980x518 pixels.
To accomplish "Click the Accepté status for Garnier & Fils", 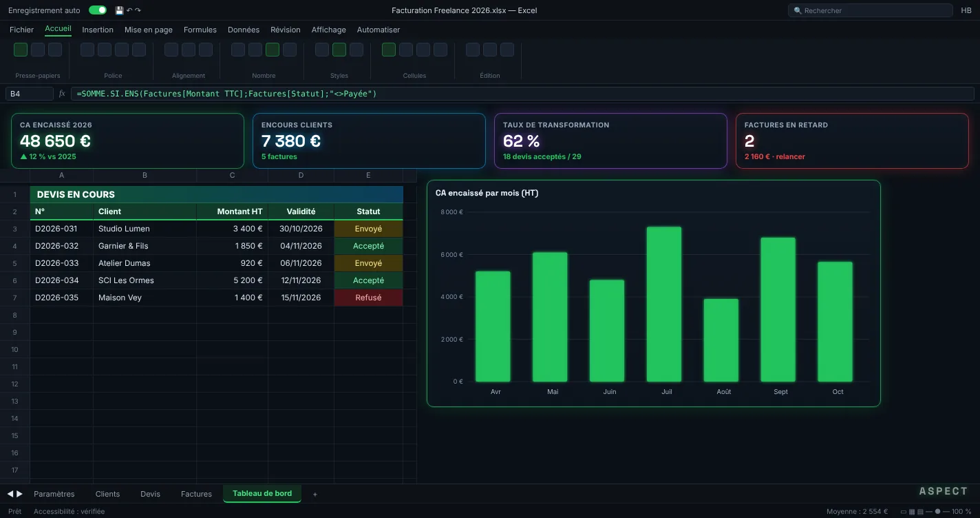I will tap(369, 246).
